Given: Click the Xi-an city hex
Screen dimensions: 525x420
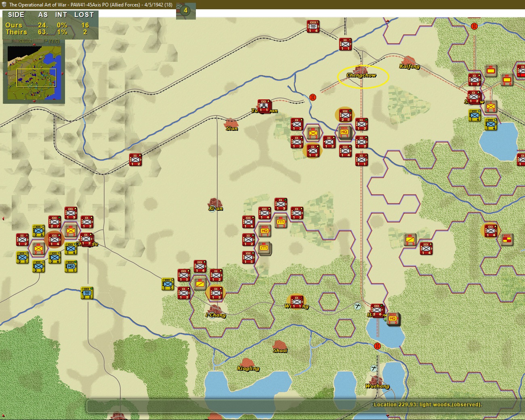Looking at the screenshot, I should coord(215,204).
